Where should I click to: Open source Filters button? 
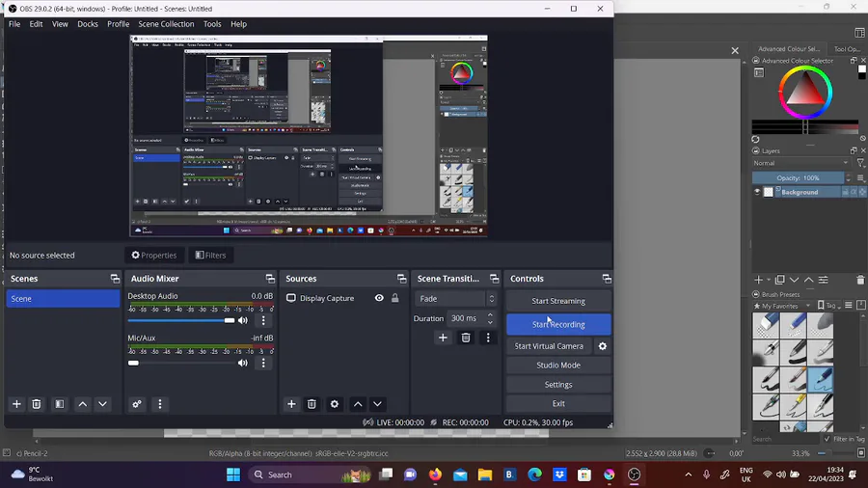[x=211, y=255]
